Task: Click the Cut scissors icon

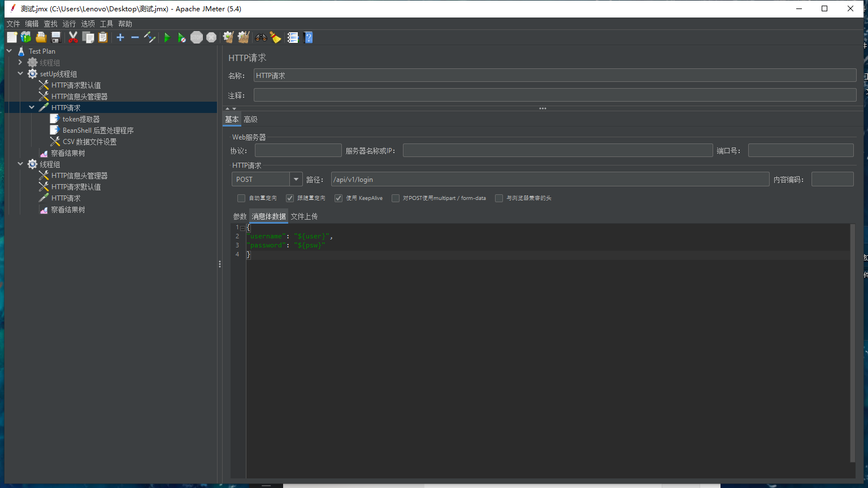Action: click(x=73, y=37)
